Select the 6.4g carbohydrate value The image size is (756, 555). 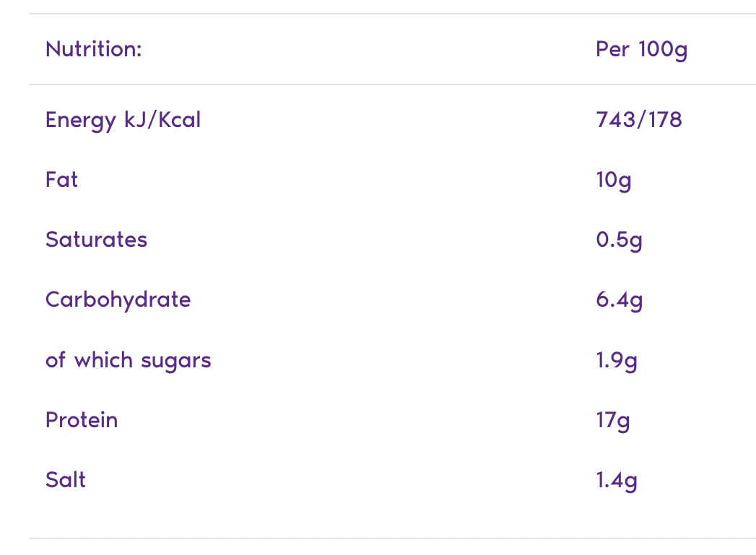point(619,300)
